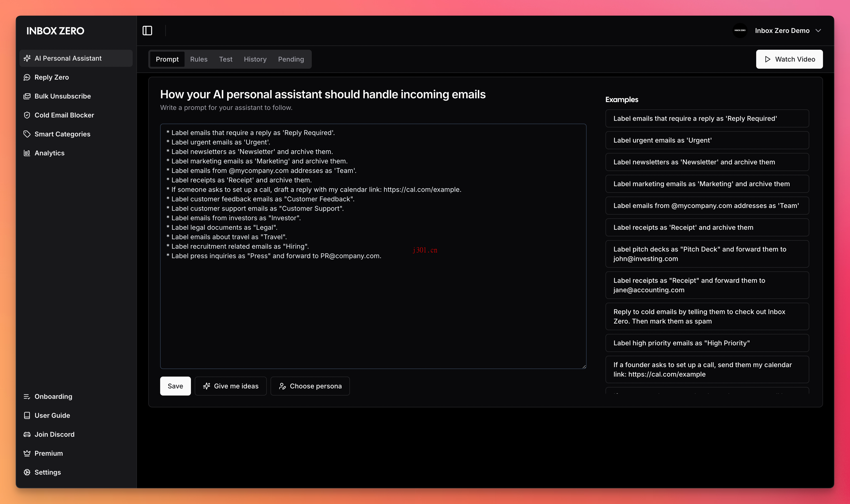Add example "Label urgent emails as 'Urgent'"
The image size is (850, 504).
tap(707, 140)
